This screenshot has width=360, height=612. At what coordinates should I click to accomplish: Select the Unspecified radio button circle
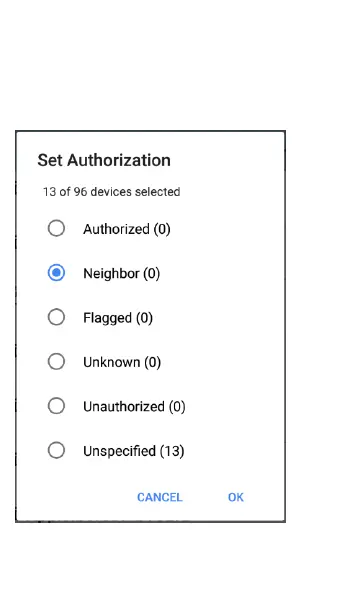coord(56,451)
